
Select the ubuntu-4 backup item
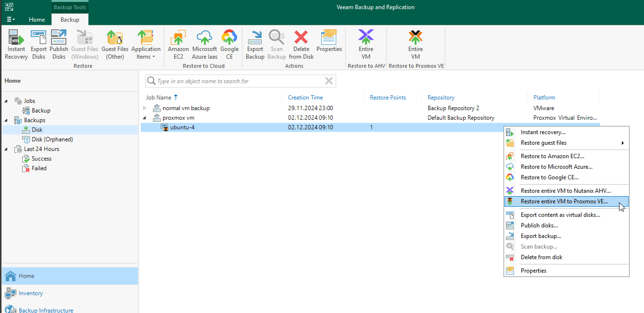coord(182,127)
